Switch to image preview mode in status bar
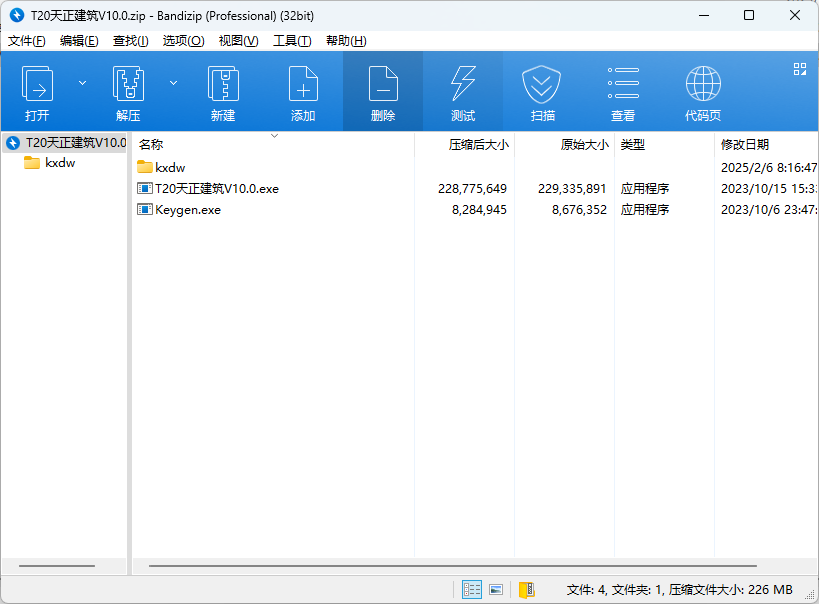This screenshot has height=604, width=819. [496, 589]
